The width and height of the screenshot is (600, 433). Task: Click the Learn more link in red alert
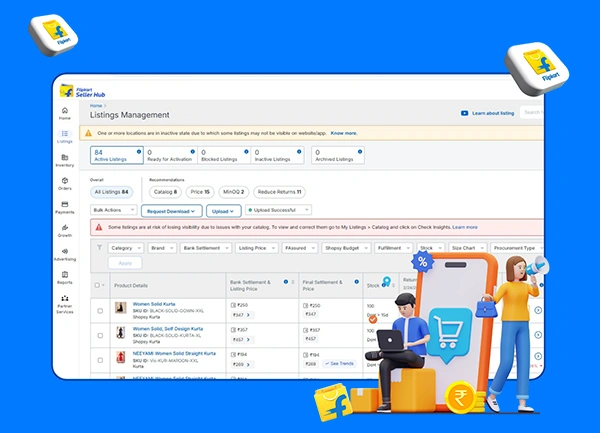(x=465, y=227)
